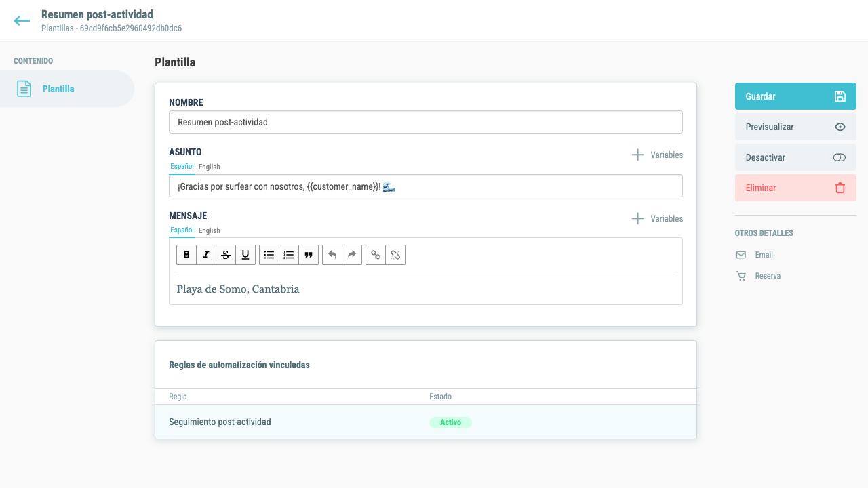Save the template with Guardar

(x=795, y=96)
